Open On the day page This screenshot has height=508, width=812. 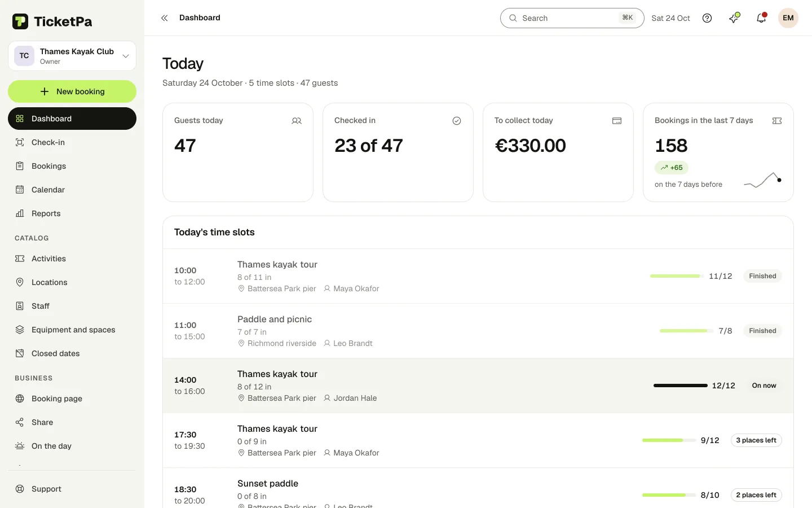click(x=72, y=446)
